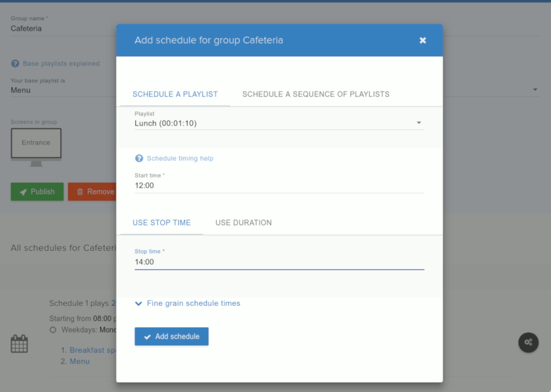Edit the Start time field 12:00
This screenshot has width=551, height=392.
click(279, 186)
